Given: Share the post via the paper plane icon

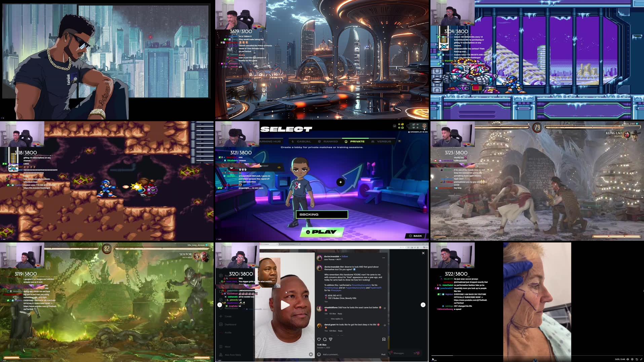Looking at the screenshot, I should point(330,339).
